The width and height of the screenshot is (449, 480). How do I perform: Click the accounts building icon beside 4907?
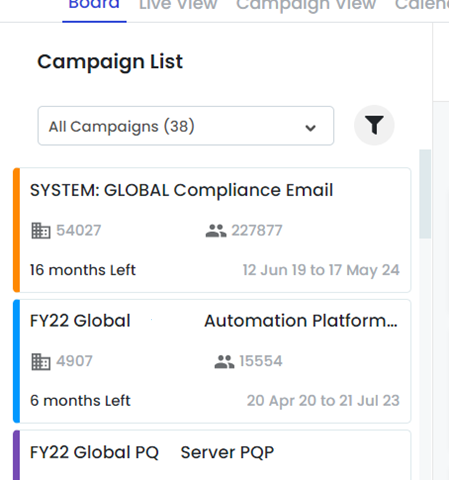(x=41, y=361)
